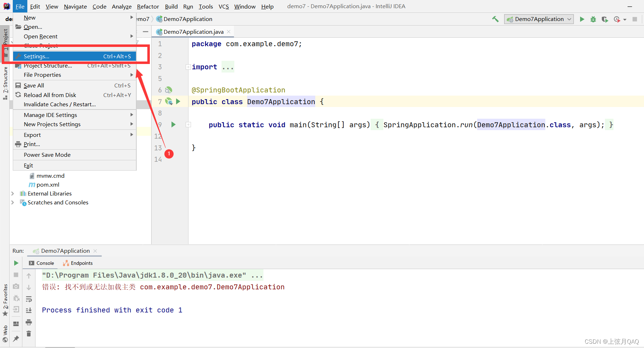
Task: Open Settings from the File menu
Action: coord(75,56)
